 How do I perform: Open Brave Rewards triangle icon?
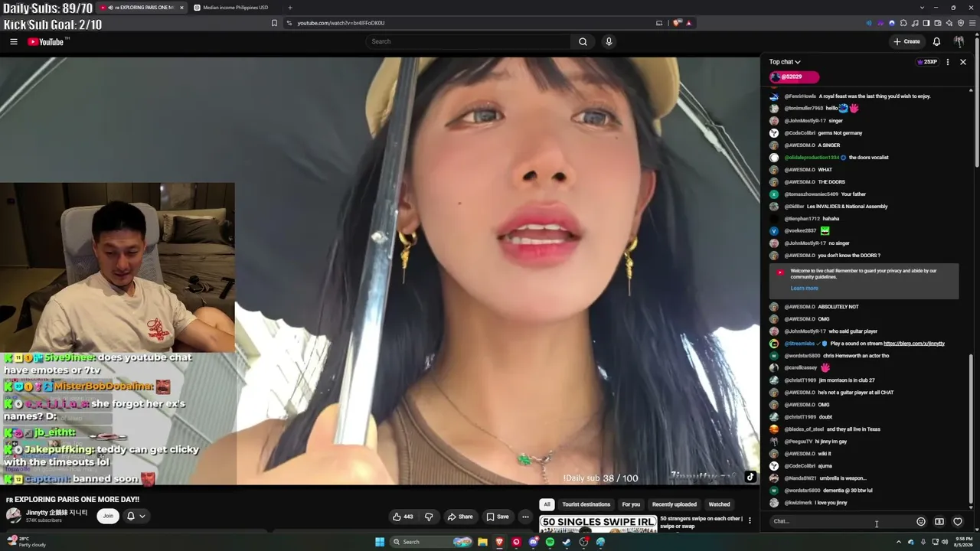coord(688,23)
